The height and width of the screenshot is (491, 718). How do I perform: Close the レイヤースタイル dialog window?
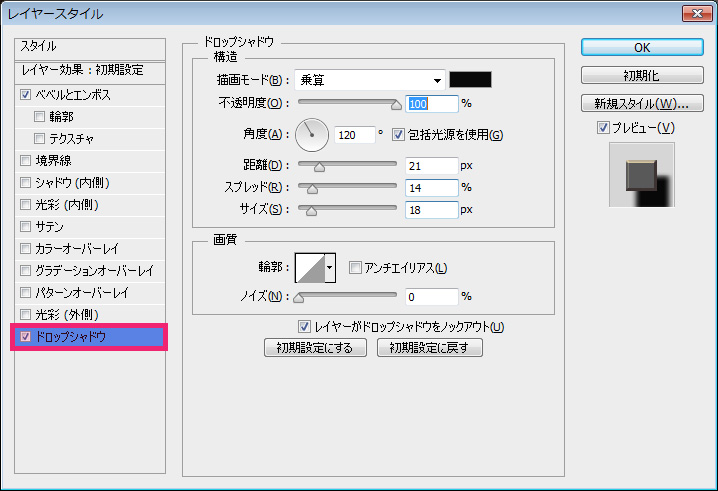click(696, 14)
